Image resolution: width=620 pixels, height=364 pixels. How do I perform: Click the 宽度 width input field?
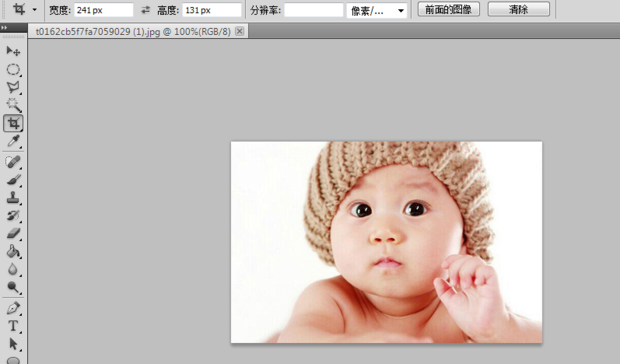coord(104,10)
